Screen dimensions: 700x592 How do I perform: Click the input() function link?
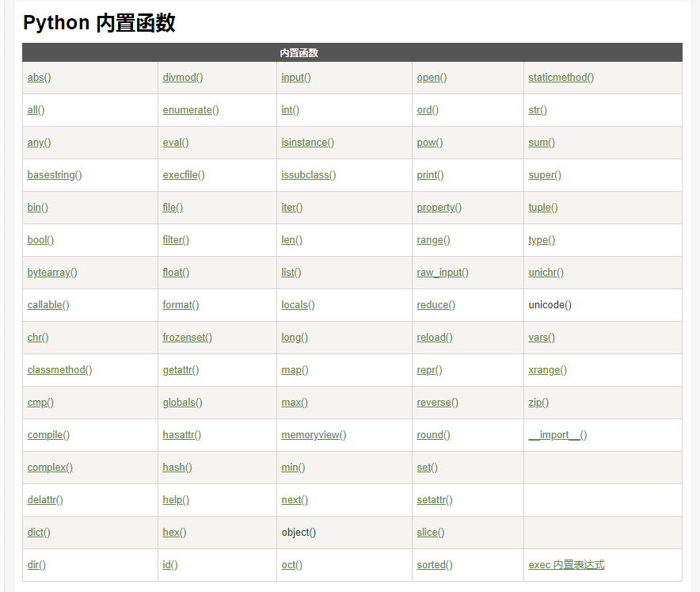point(296,78)
